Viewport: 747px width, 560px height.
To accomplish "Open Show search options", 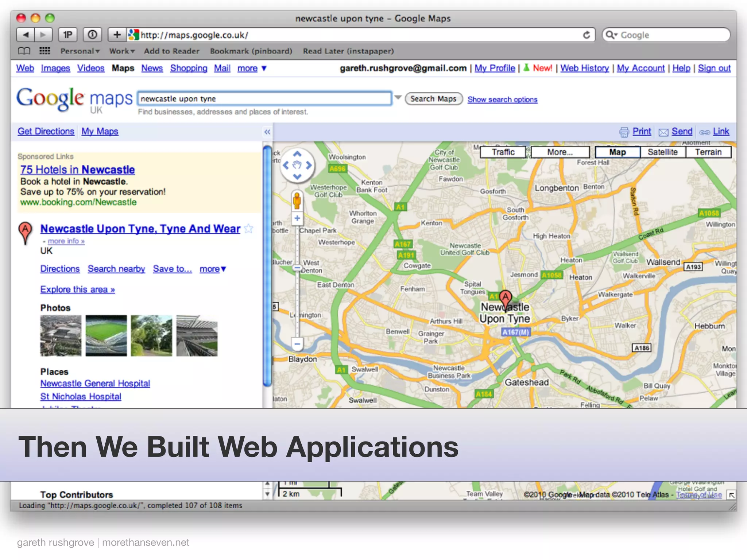I will pyautogui.click(x=502, y=100).
